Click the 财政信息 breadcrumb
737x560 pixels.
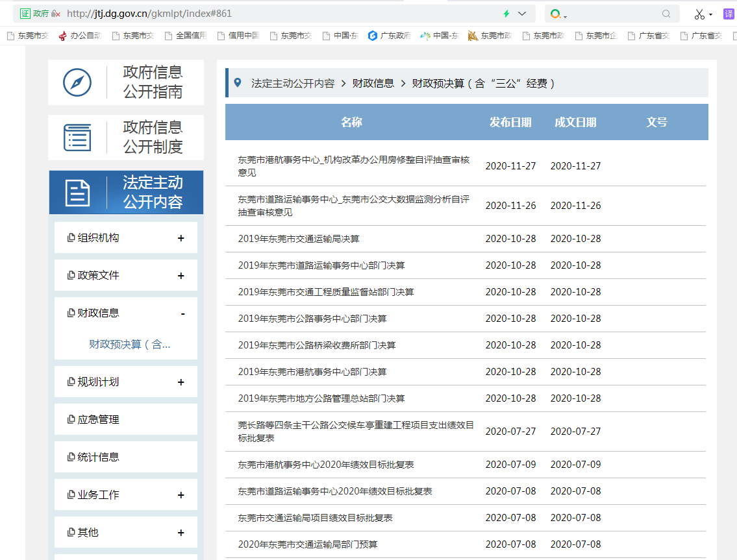(373, 84)
